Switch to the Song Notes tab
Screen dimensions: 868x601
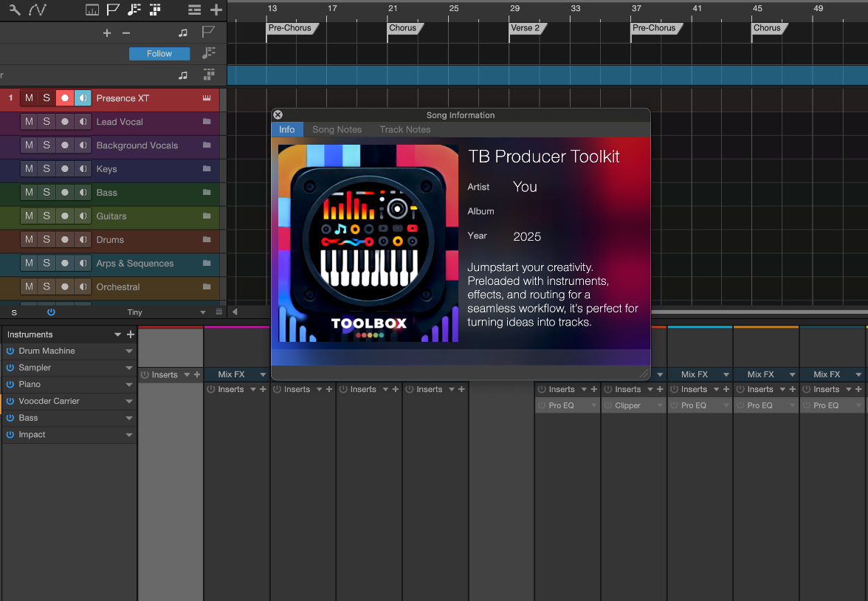[x=337, y=129]
